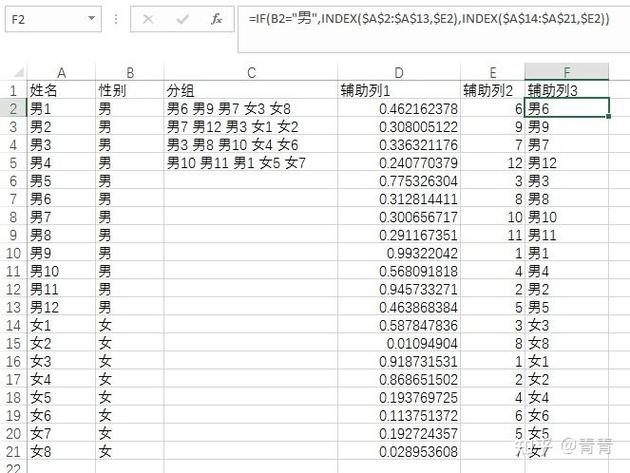Select column E header
The width and height of the screenshot is (630, 473).
point(493,73)
